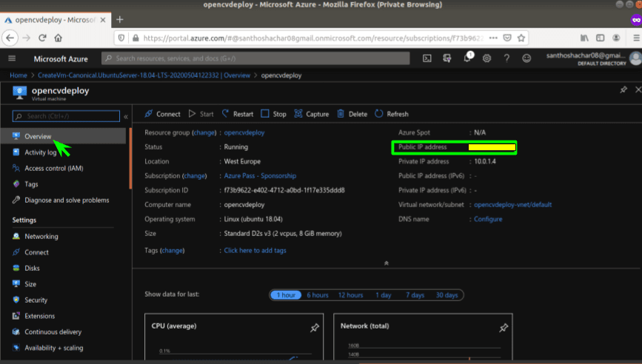Open Directory and subscription filter icon
Image resolution: width=642 pixels, height=364 pixels.
click(447, 58)
